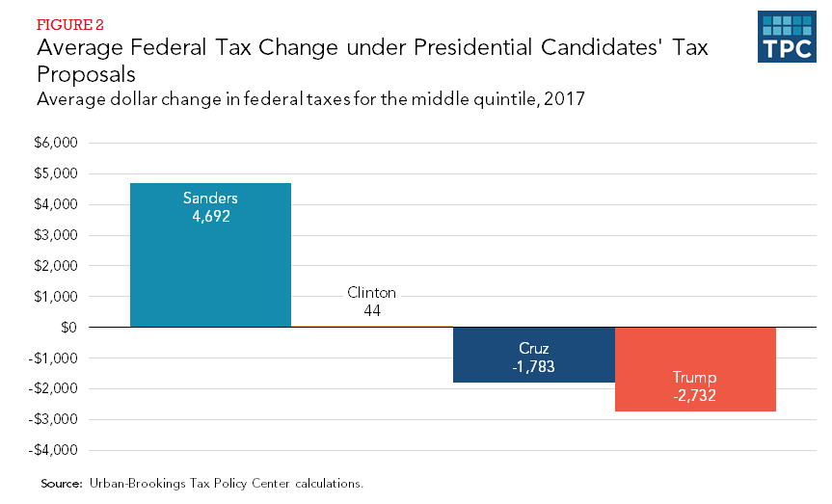
Task: Click the Sanders value 4,692
Action: (210, 217)
